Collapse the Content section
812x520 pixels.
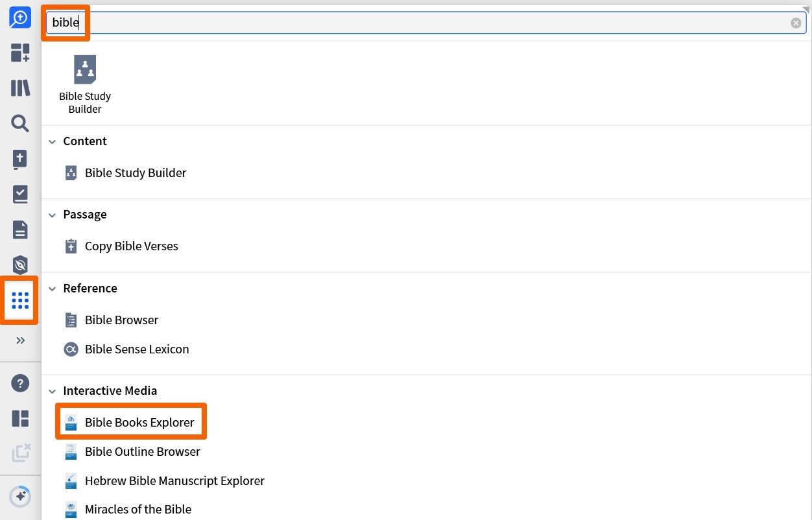(x=53, y=141)
